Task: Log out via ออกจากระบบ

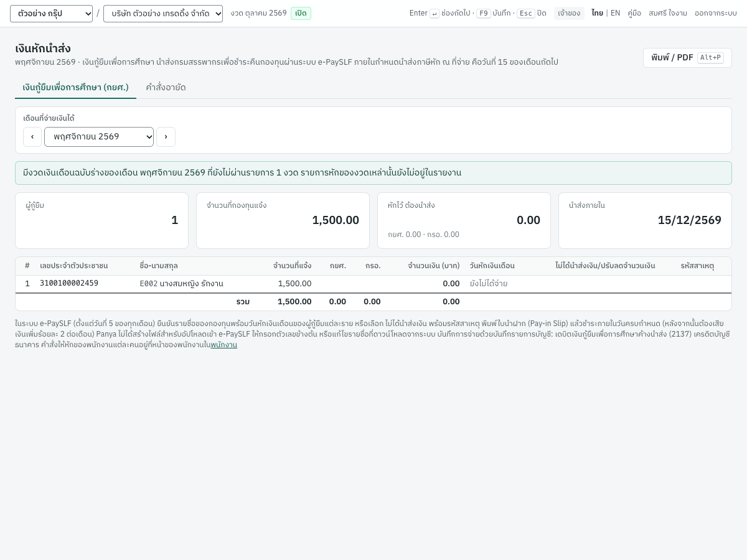Action: coord(716,13)
